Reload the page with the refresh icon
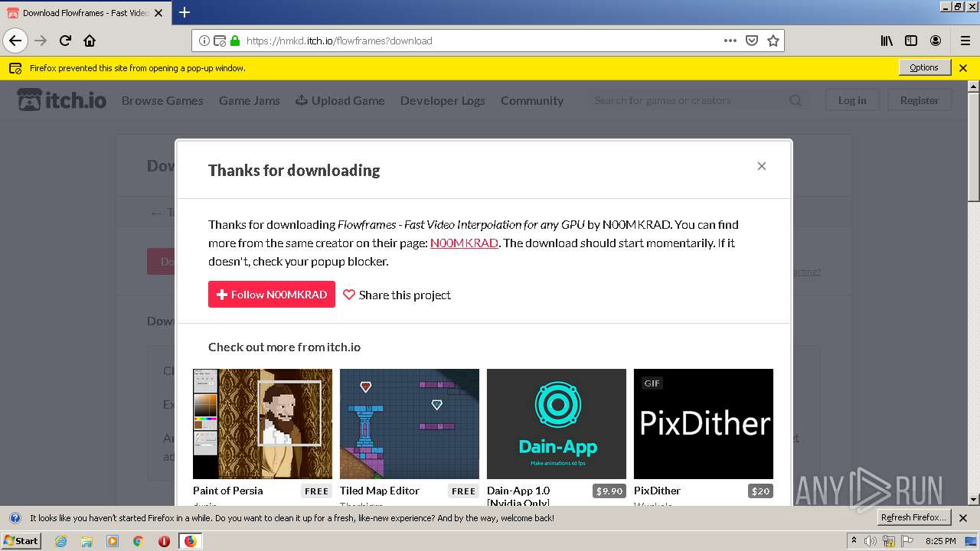This screenshot has height=551, width=980. (x=65, y=41)
